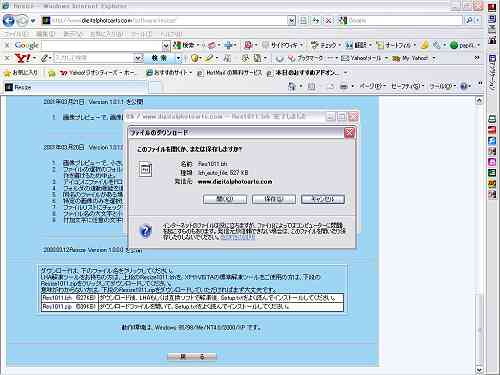
Task: Click the page vertical scrollbar down arrow
Action: 479,369
